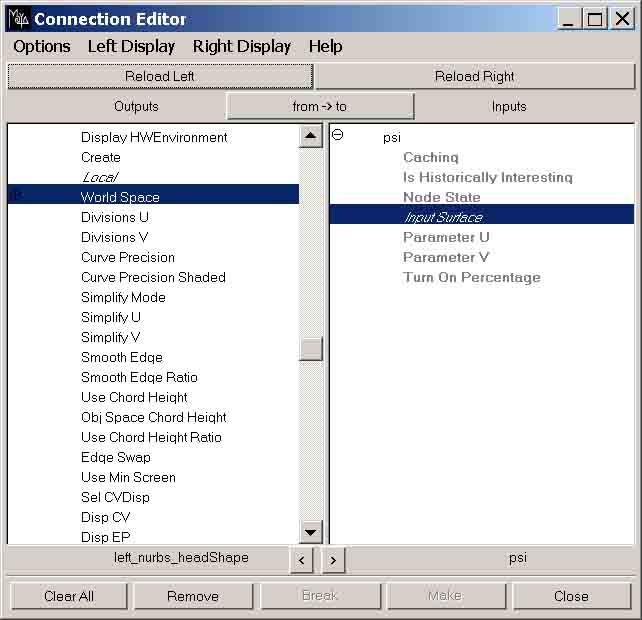
Task: Toggle the from -> to direction button
Action: (320, 106)
